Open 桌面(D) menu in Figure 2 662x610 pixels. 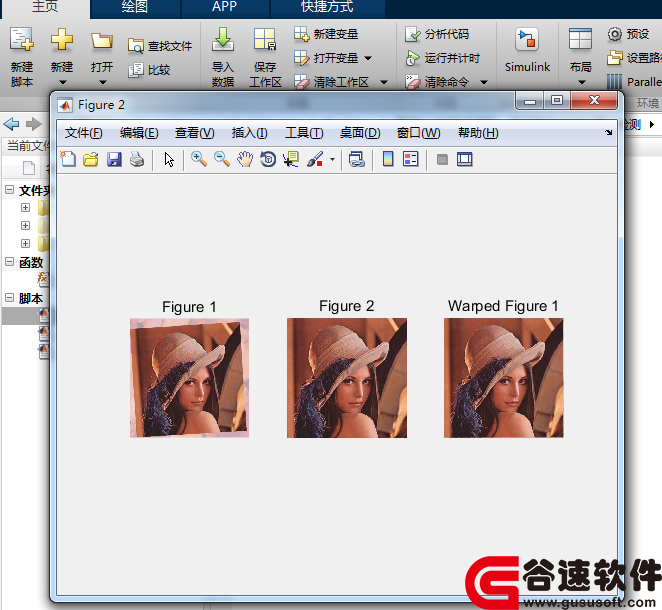click(x=360, y=133)
